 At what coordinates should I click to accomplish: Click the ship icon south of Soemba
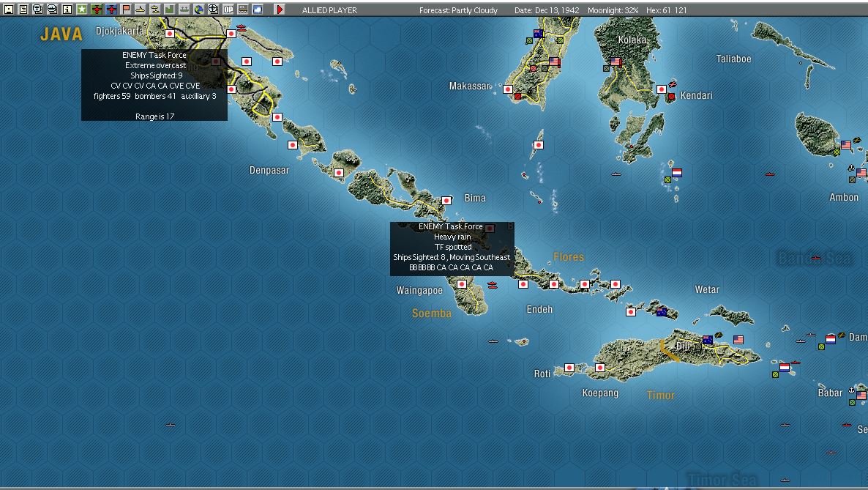(493, 341)
